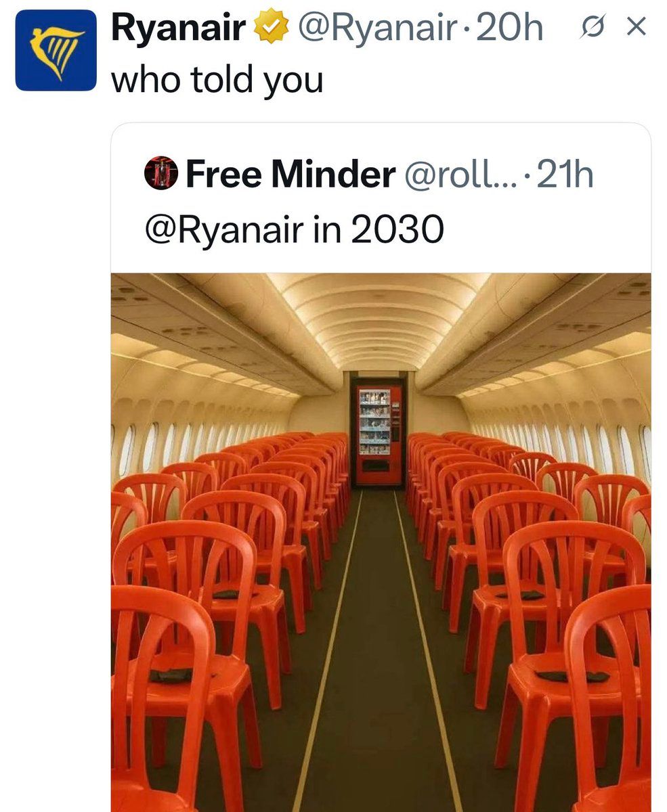The width and height of the screenshot is (667, 812).
Task: Open Free Minder's round profile picture
Action: 161,175
